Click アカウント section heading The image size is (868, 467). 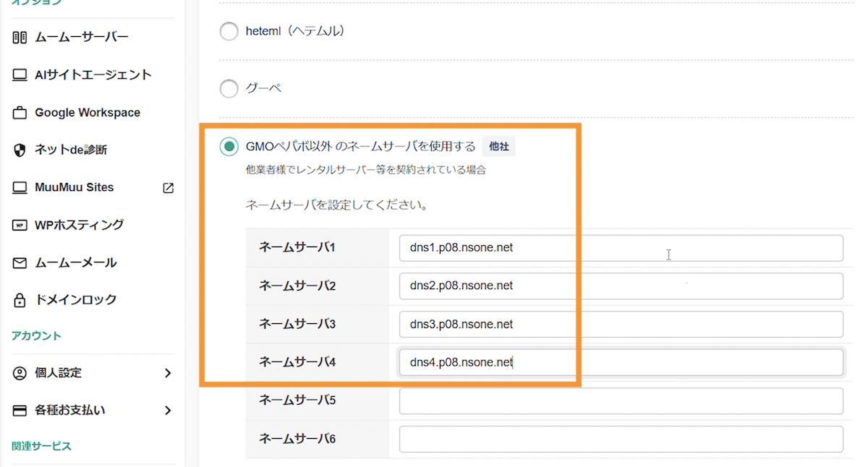coord(36,335)
